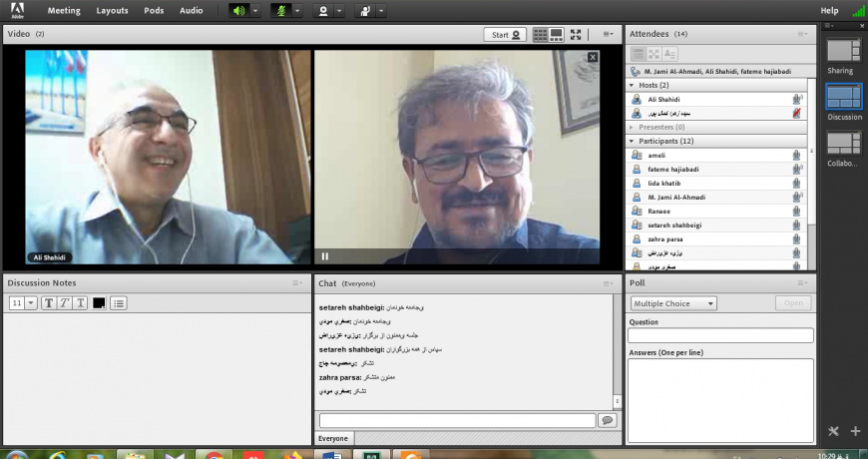Open the webcam options dropdown arrow
The width and height of the screenshot is (868, 459).
click(339, 11)
